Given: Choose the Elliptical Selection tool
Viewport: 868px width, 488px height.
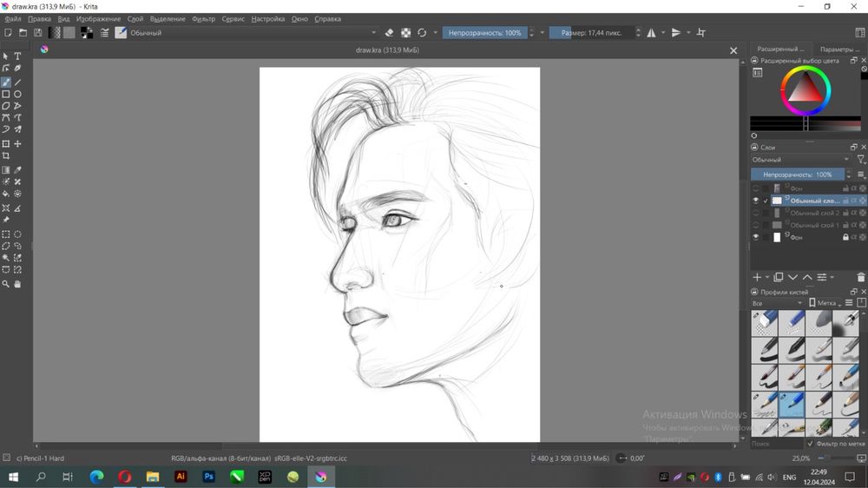Looking at the screenshot, I should pos(17,234).
